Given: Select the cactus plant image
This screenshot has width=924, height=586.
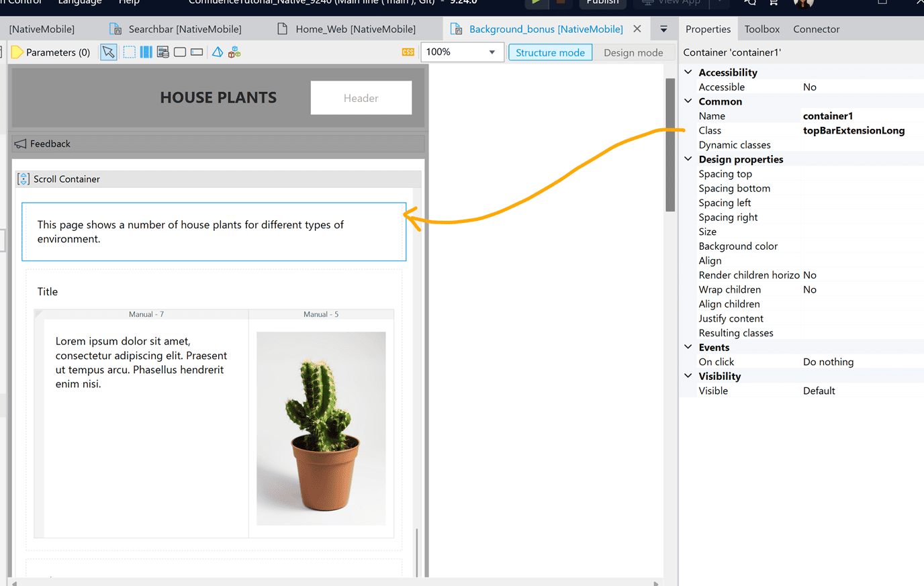Looking at the screenshot, I should pos(321,428).
